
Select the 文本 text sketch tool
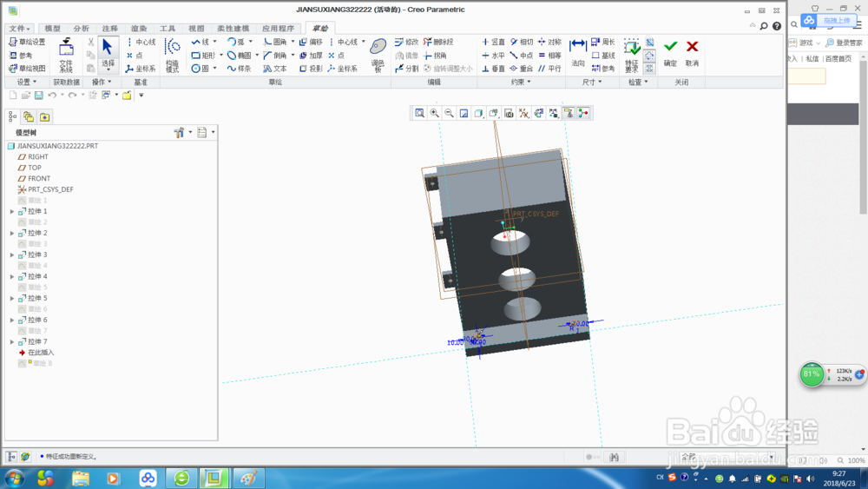[275, 69]
